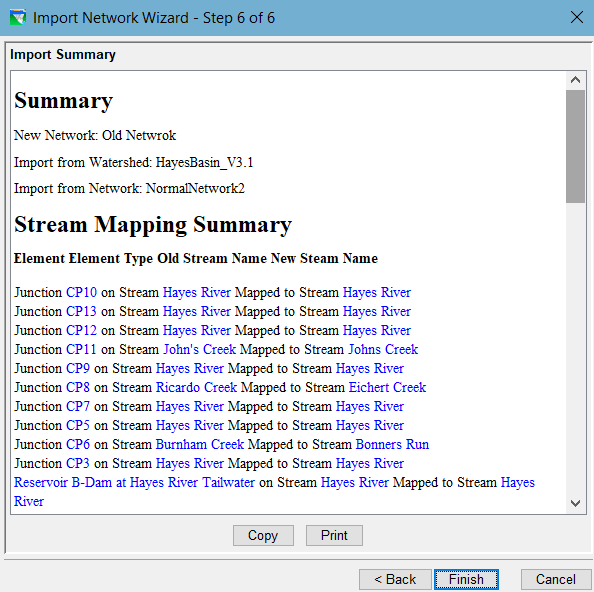Click the Import Network Wizard app icon
Viewport: 594px width, 592px height.
(x=18, y=17)
